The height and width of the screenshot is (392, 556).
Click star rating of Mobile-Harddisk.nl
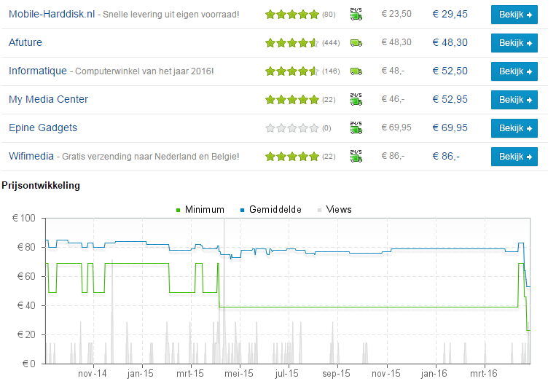pos(292,15)
